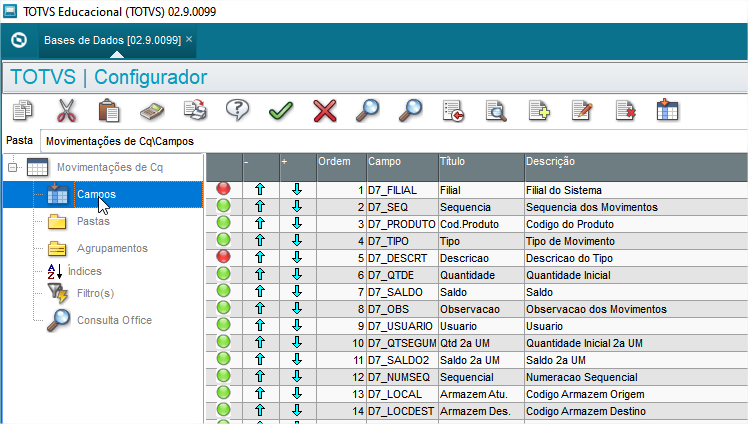748x424 pixels.
Task: Toggle the green status of D7_USUARIO
Action: [x=223, y=325]
